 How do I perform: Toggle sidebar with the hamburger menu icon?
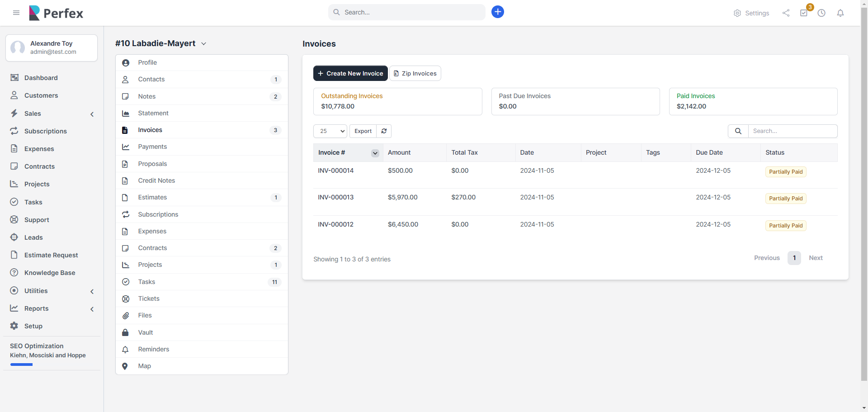(x=16, y=13)
